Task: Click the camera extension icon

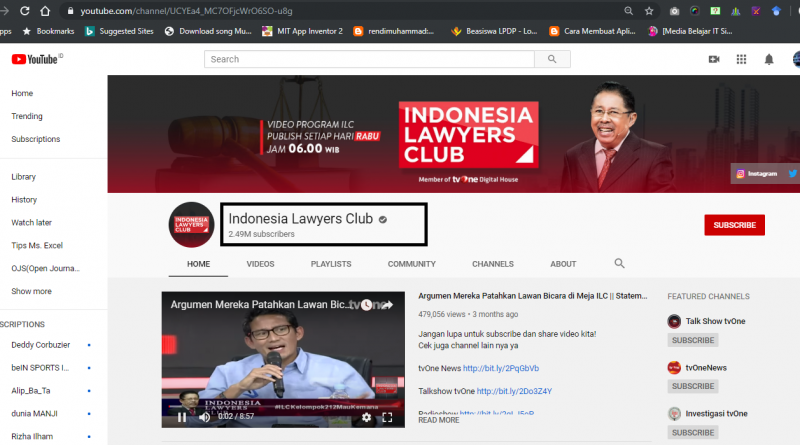Action: click(674, 11)
